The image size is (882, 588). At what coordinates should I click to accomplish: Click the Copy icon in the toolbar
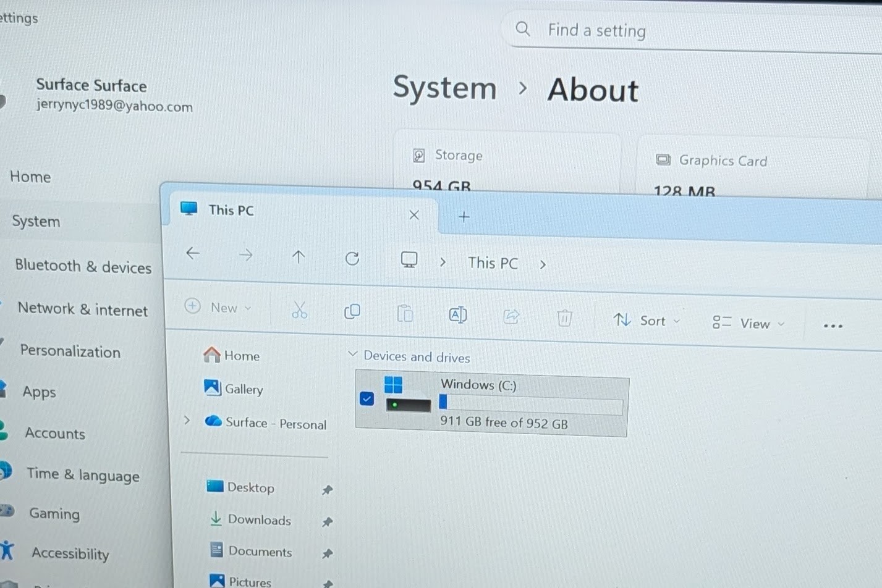tap(352, 311)
